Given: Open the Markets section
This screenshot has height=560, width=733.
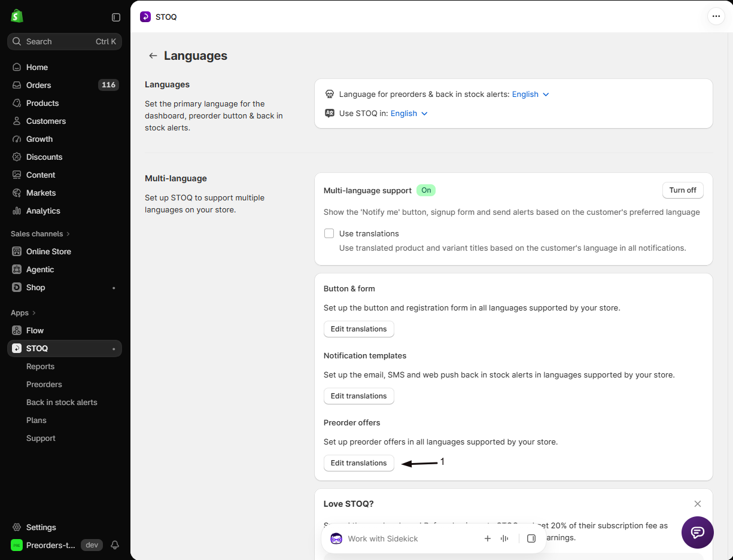Looking at the screenshot, I should tap(65, 193).
